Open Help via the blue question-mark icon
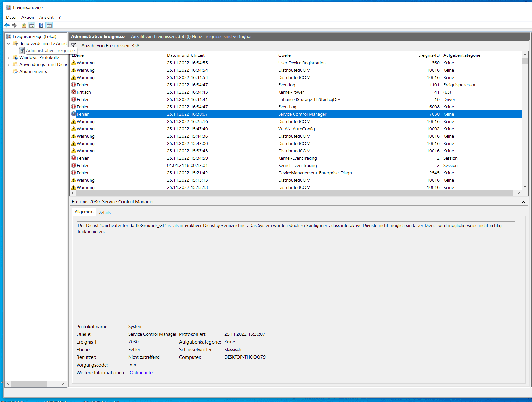 [41, 26]
